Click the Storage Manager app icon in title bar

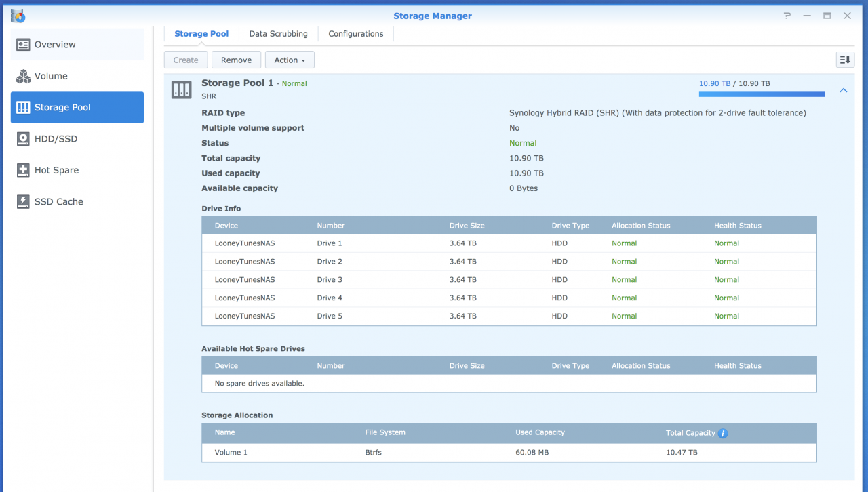pos(18,15)
